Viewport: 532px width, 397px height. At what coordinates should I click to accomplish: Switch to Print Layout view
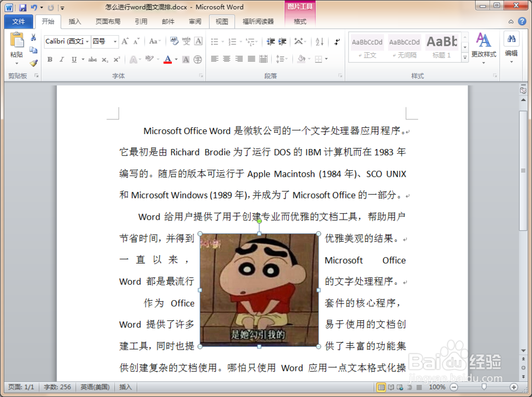pyautogui.click(x=381, y=387)
